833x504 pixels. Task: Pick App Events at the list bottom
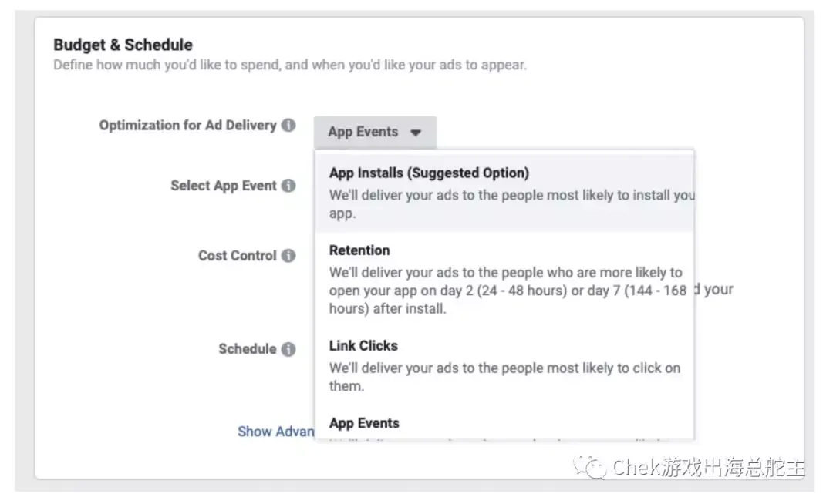(x=504, y=425)
